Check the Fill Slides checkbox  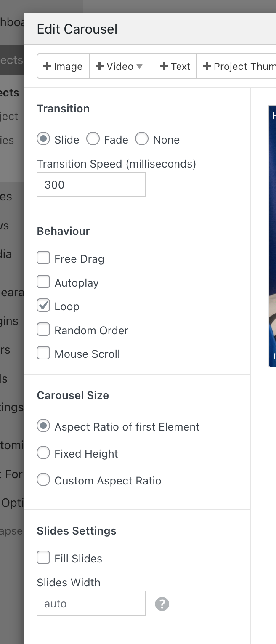pos(43,558)
